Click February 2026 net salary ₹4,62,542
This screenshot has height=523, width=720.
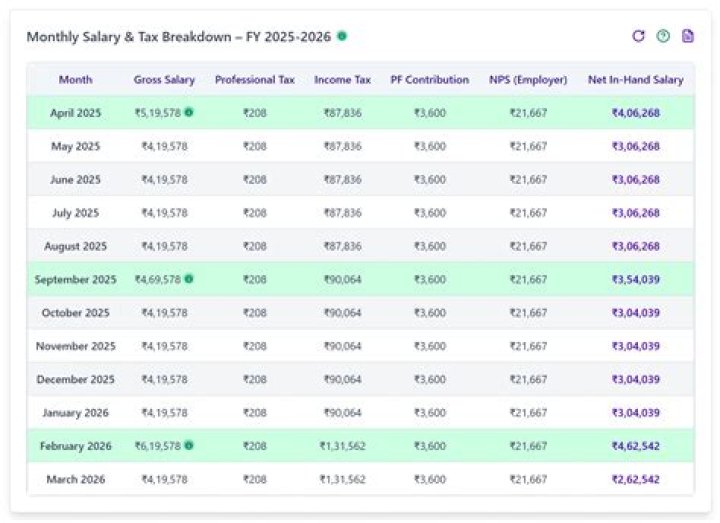(x=635, y=446)
